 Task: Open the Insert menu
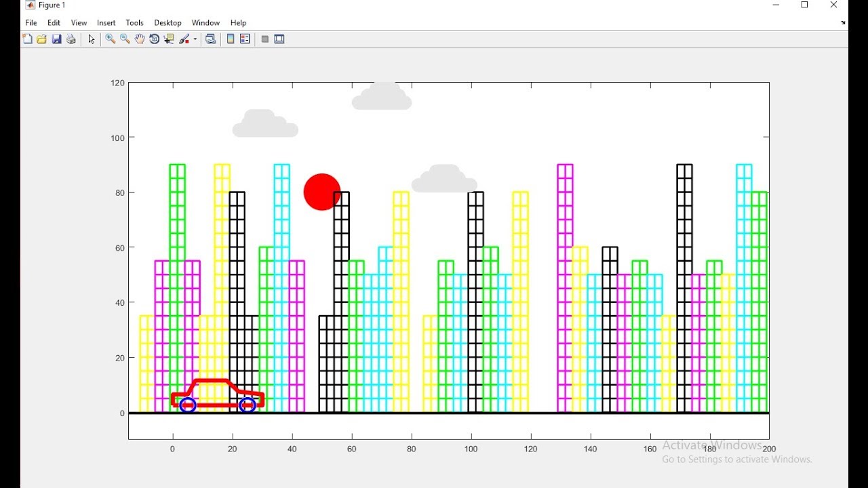click(106, 22)
